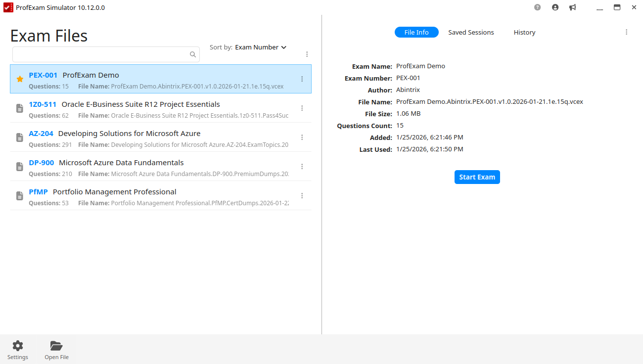Open the user account icon
Image resolution: width=643 pixels, height=364 pixels.
tap(555, 7)
